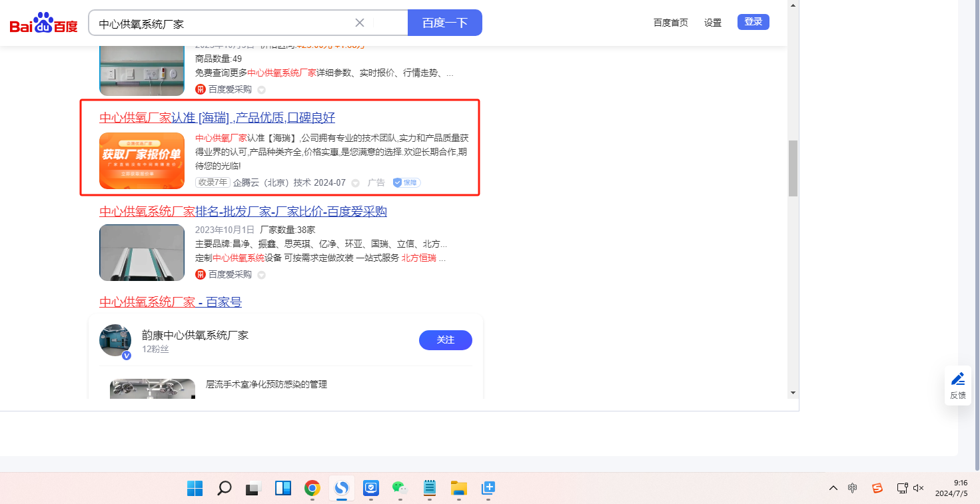Open WeChat from the taskbar
The height and width of the screenshot is (504, 980).
pos(400,488)
